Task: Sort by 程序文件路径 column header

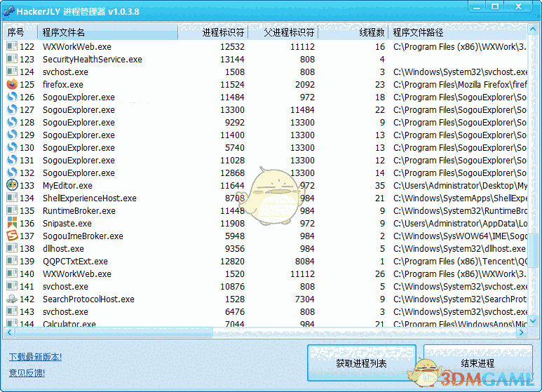Action: point(459,32)
